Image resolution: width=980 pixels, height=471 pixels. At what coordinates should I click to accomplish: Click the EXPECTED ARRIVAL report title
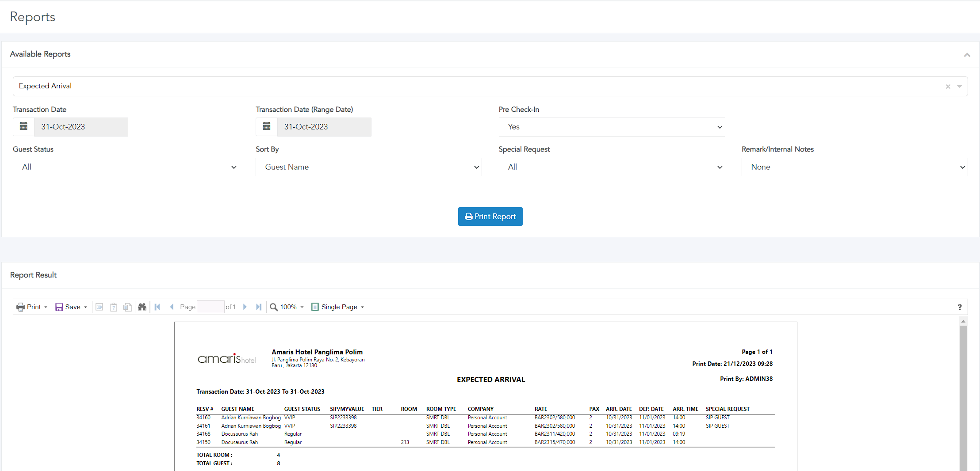[491, 380]
